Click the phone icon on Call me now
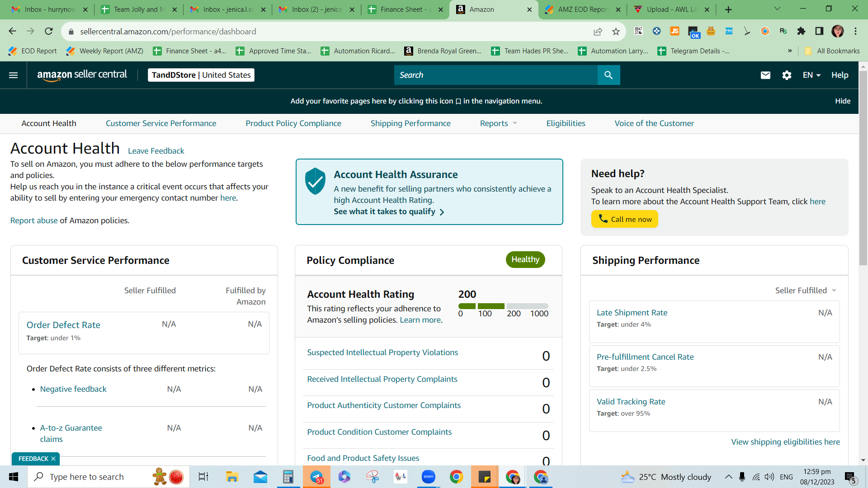The image size is (868, 488). pos(603,219)
